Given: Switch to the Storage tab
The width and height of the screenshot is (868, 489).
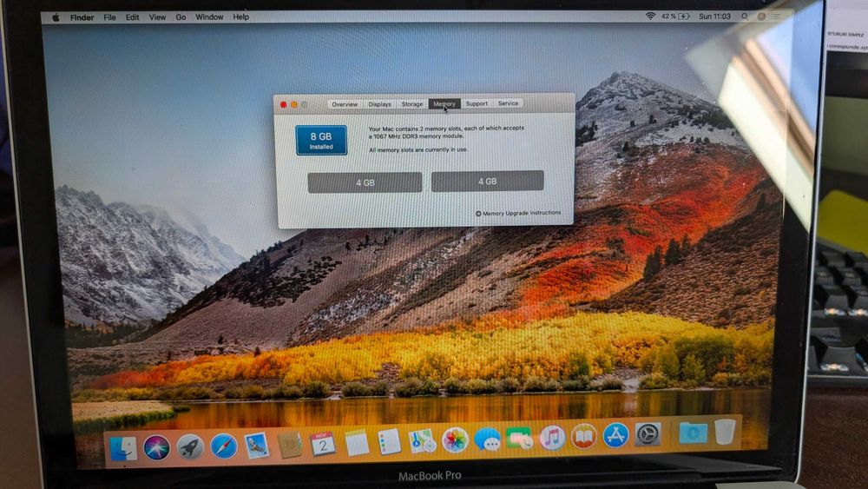Looking at the screenshot, I should click(411, 104).
